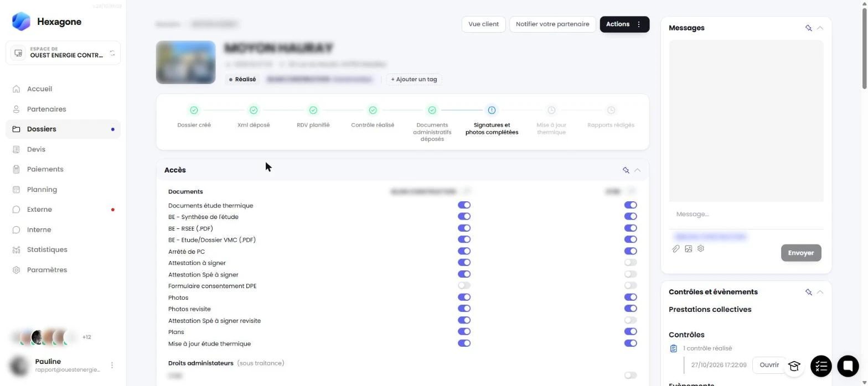The image size is (868, 386).
Task: Enable left-hand toggle for Formulaire consentement DPE
Action: pyautogui.click(x=464, y=286)
